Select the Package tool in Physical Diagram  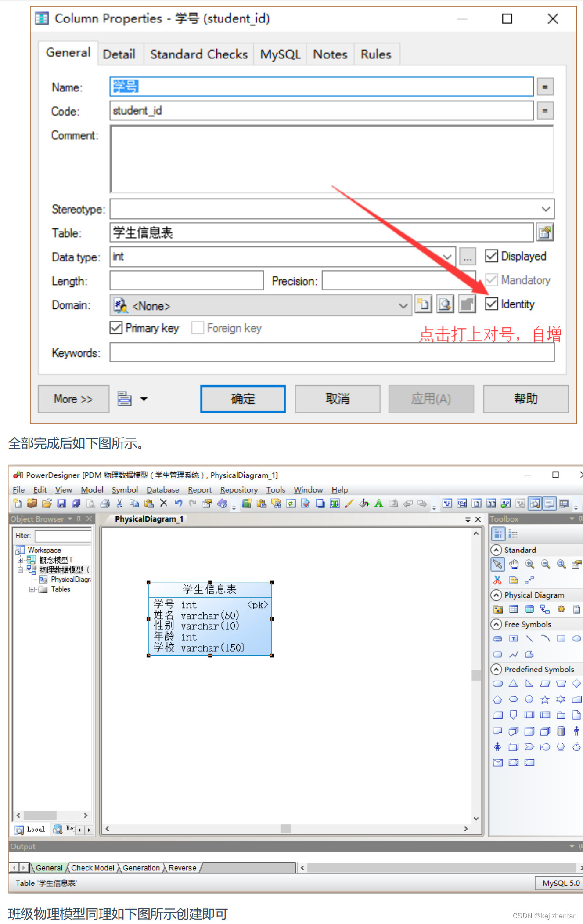(498, 609)
